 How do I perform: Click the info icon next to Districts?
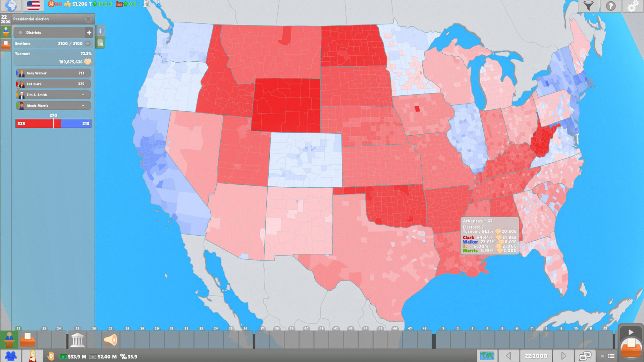(100, 32)
